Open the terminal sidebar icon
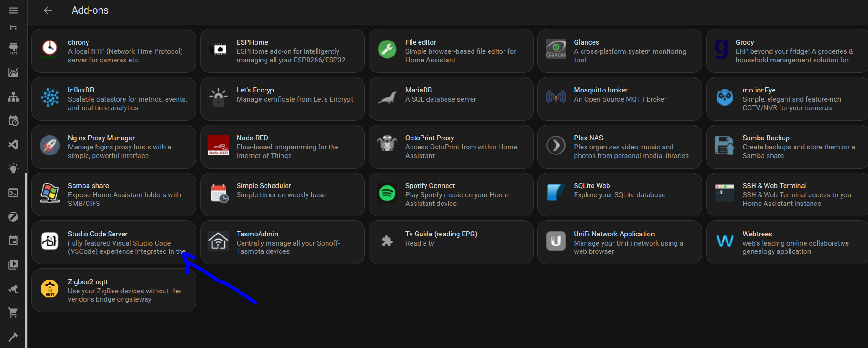 [13, 193]
